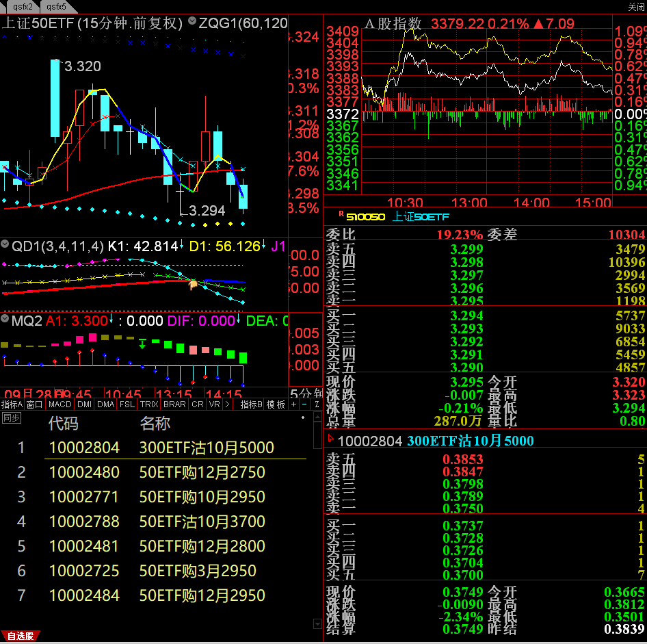647x644 pixels.
Task: Toggle the 同步 sync button
Action: click(x=11, y=417)
